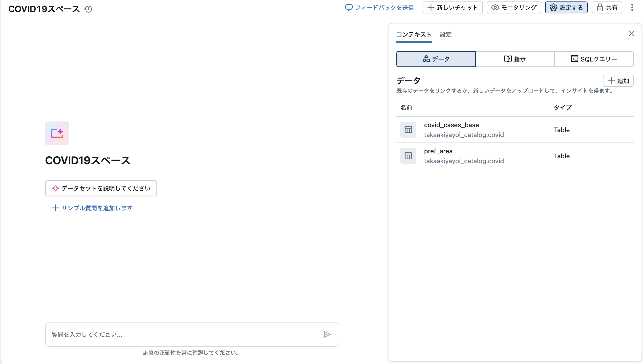Switch to the 設定 tab

click(445, 35)
